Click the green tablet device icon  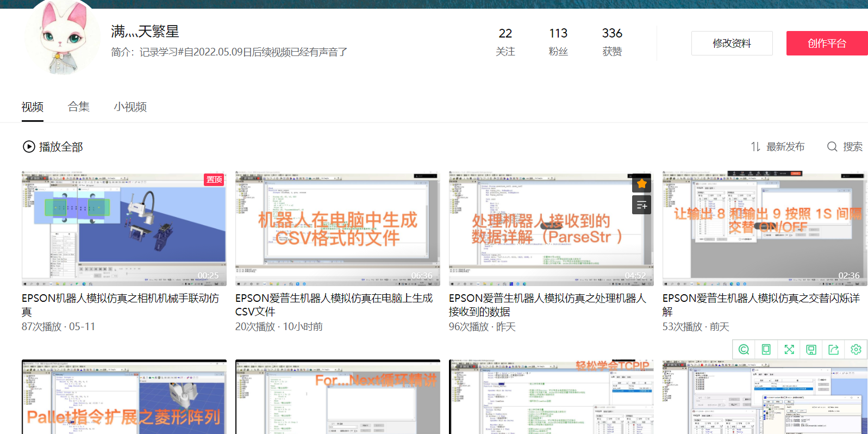tap(766, 350)
